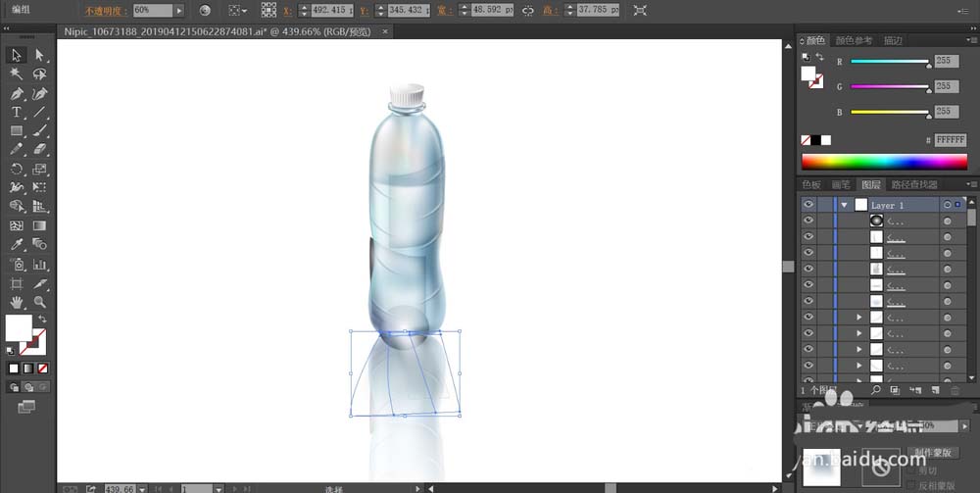The image size is (980, 493).
Task: Click the Isolate Selected Object icon
Action: [x=640, y=10]
